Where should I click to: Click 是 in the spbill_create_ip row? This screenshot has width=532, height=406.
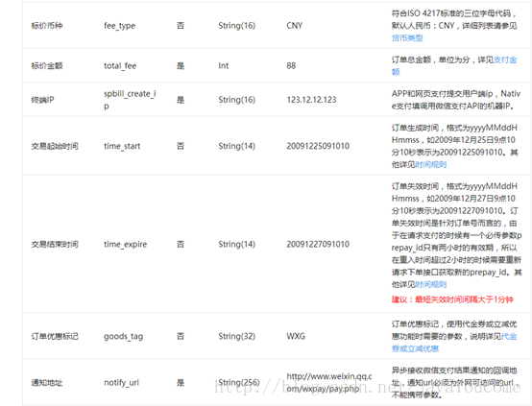(x=181, y=100)
